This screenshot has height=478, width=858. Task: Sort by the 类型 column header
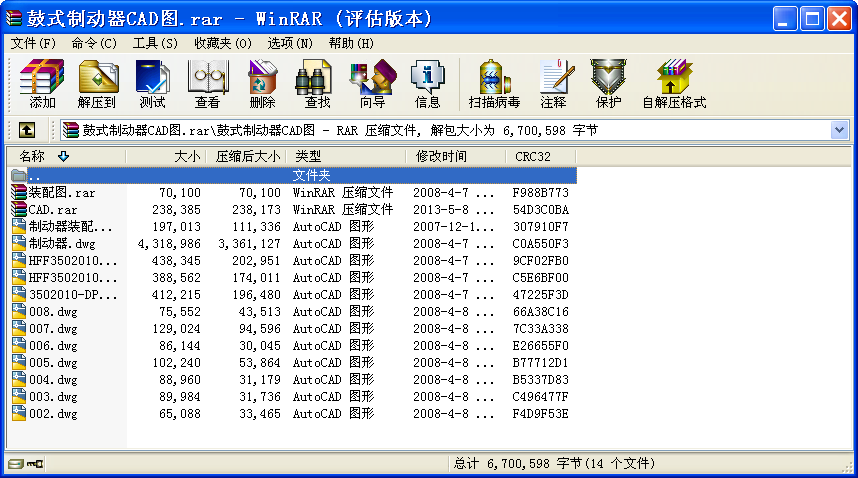[x=345, y=156]
